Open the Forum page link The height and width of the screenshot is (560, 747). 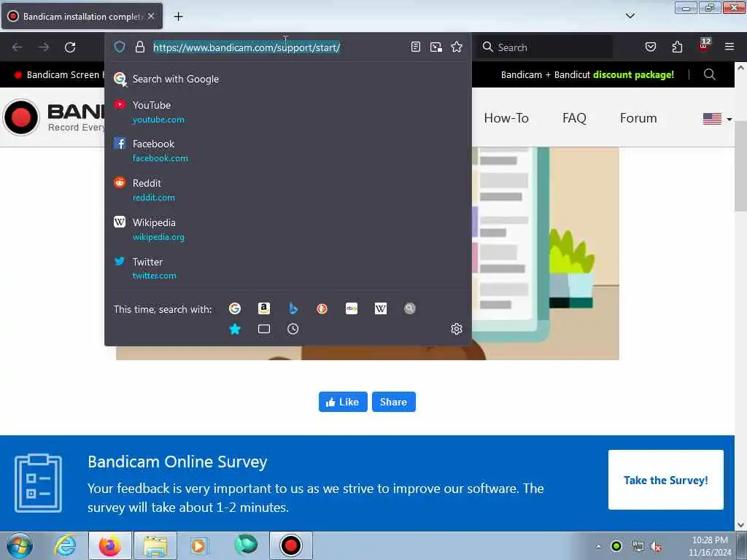(638, 118)
